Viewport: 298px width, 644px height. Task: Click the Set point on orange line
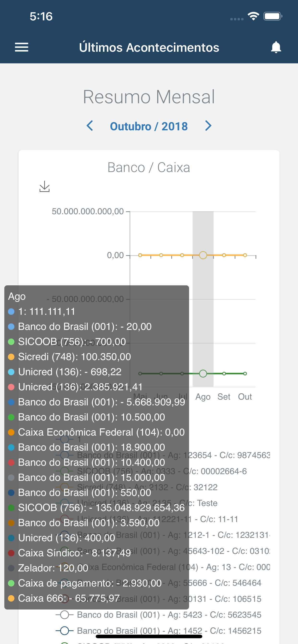224,255
